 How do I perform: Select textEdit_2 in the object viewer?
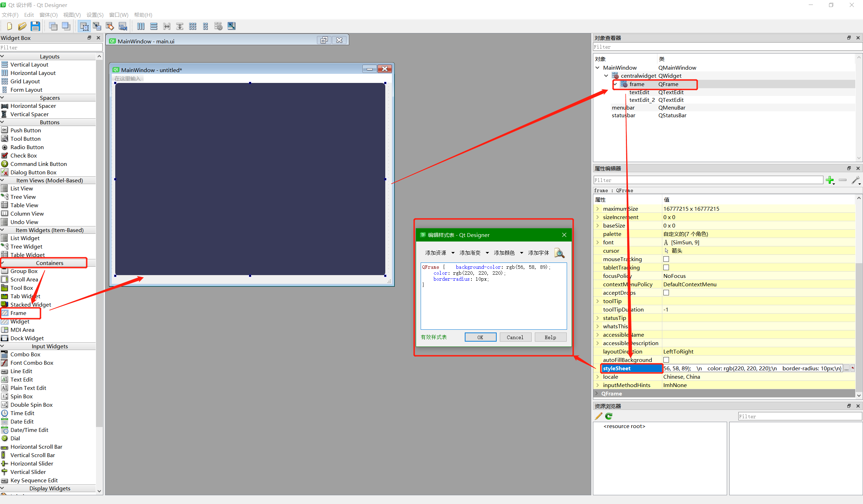point(641,100)
